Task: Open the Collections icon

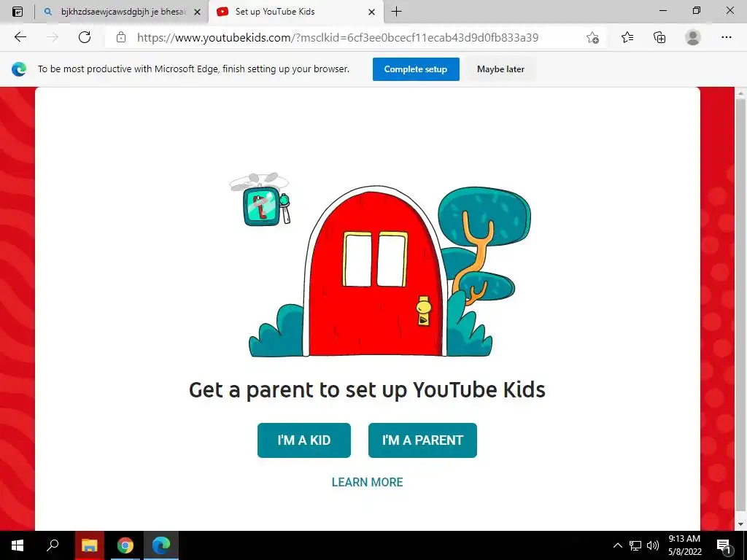Action: (659, 37)
